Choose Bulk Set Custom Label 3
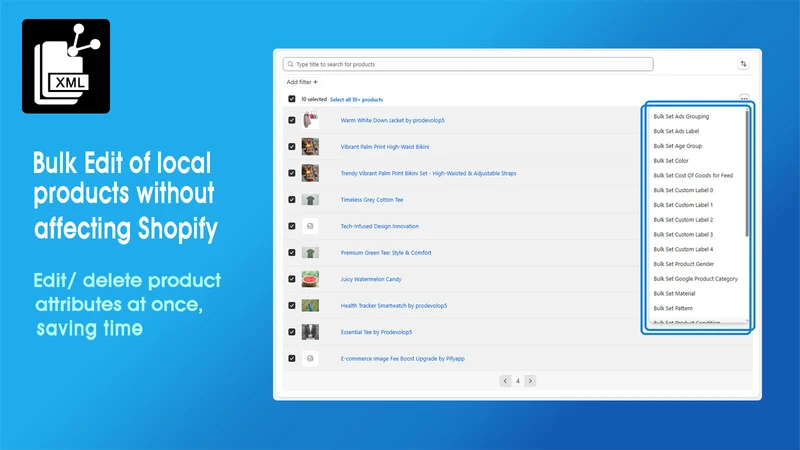This screenshot has height=450, width=800. tap(683, 235)
